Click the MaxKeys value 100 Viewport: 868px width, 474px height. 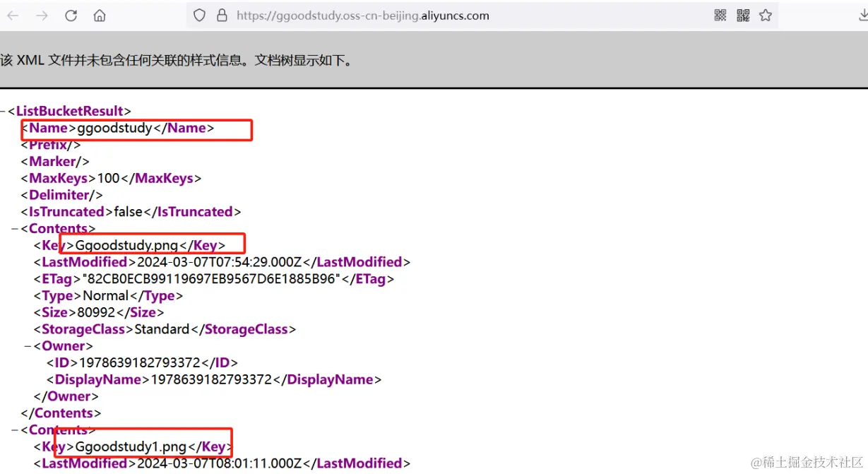pos(109,179)
